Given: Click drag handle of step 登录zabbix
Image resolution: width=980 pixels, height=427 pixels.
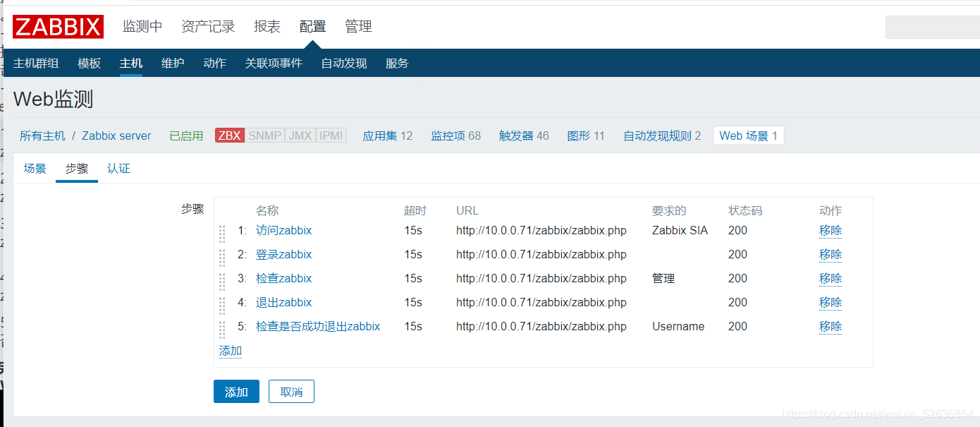Looking at the screenshot, I should [x=222, y=258].
